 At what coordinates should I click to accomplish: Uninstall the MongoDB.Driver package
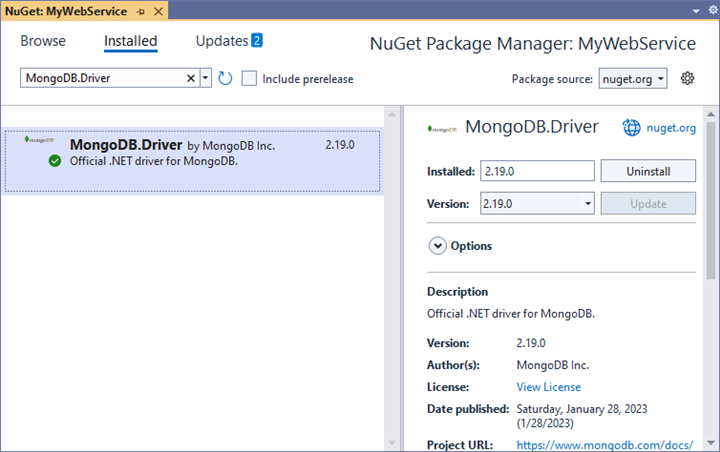(648, 171)
